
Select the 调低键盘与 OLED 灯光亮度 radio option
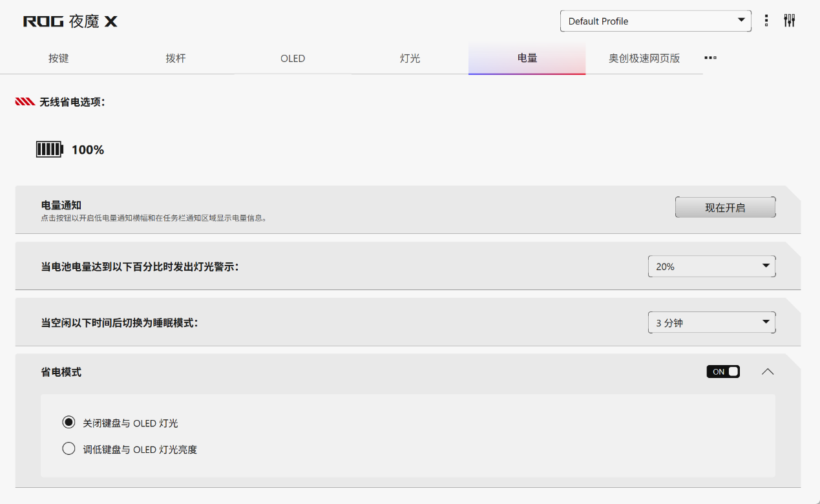pos(68,448)
